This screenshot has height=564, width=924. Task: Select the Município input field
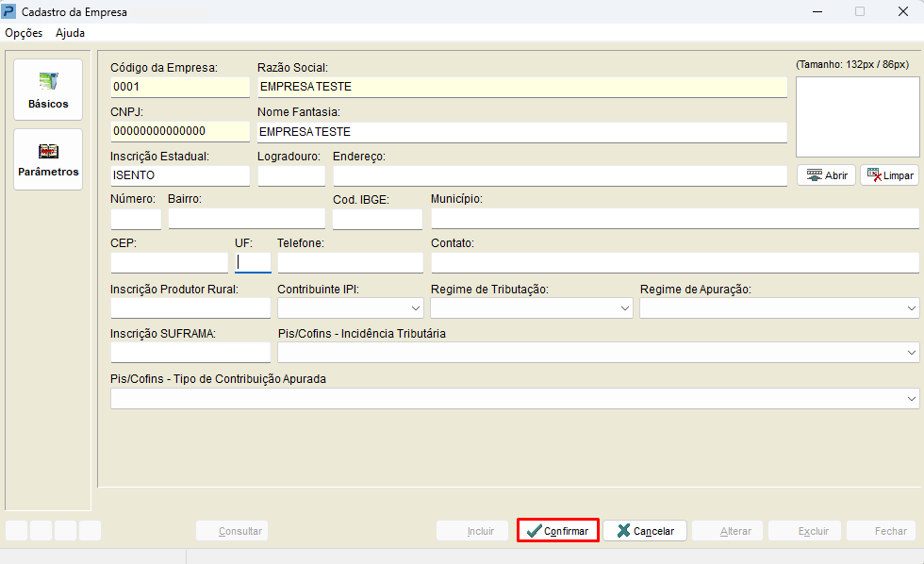tap(674, 219)
